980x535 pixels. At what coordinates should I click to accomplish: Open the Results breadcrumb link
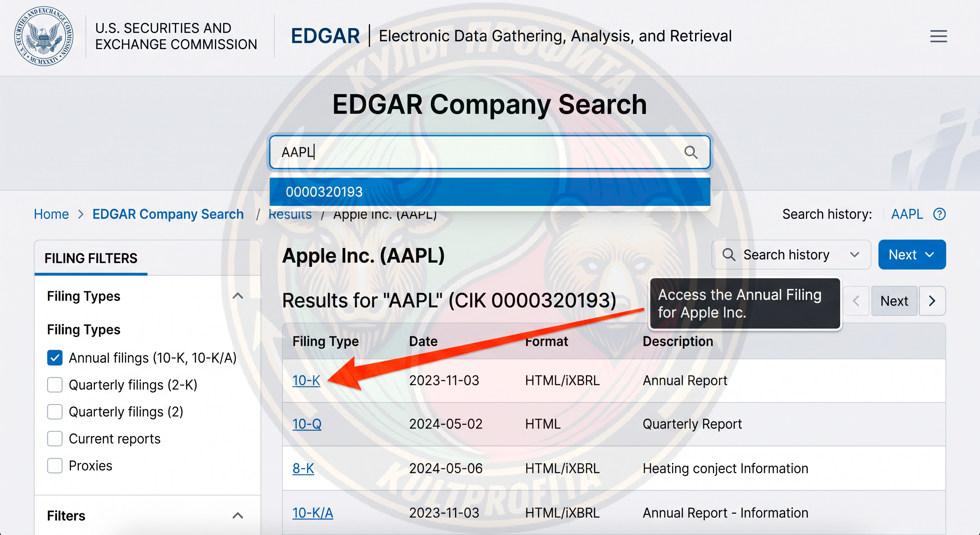point(290,214)
